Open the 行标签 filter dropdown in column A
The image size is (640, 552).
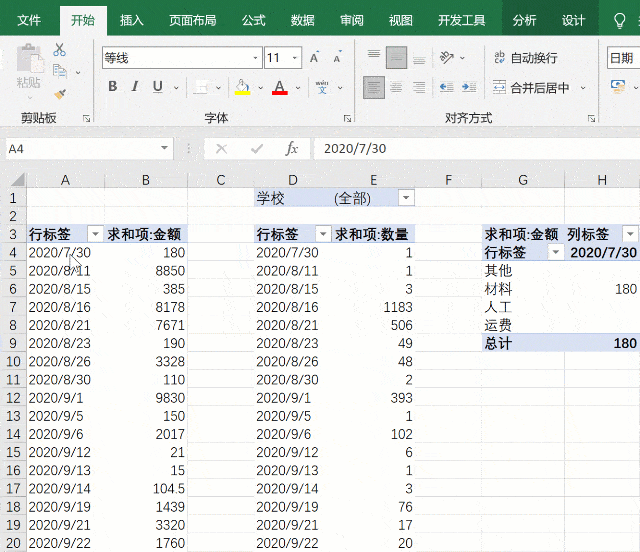click(95, 234)
